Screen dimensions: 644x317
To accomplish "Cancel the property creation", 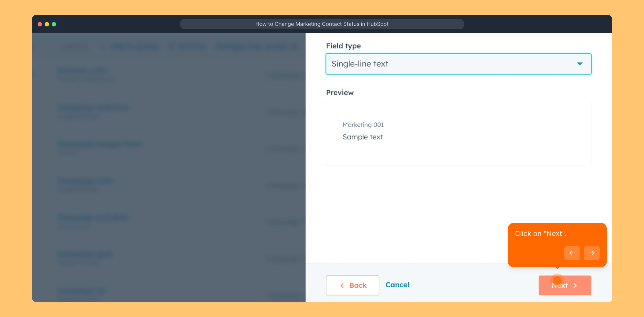I will click(397, 285).
